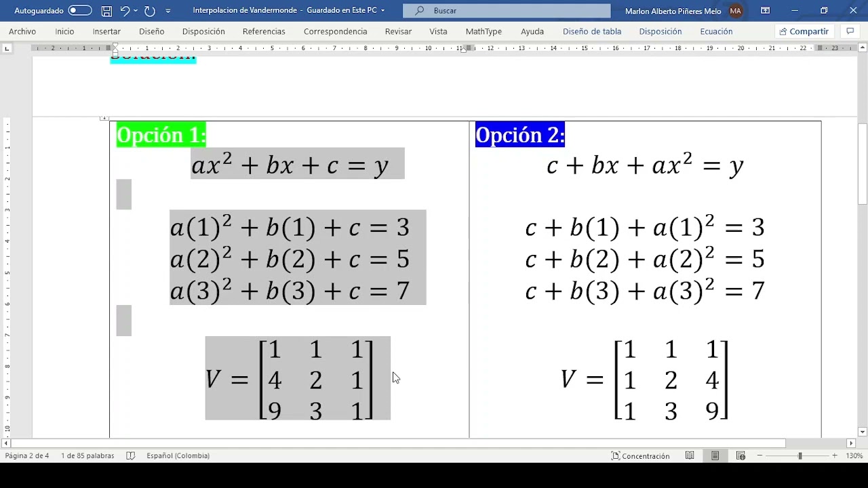Click the Redo arrow icon
Viewport: 868px width, 488px height.
[x=150, y=11]
